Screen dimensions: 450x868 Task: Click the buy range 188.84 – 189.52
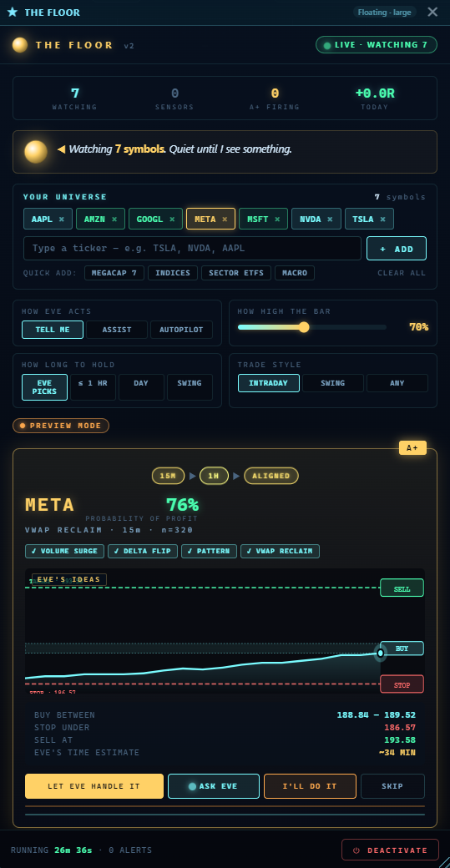(x=376, y=714)
